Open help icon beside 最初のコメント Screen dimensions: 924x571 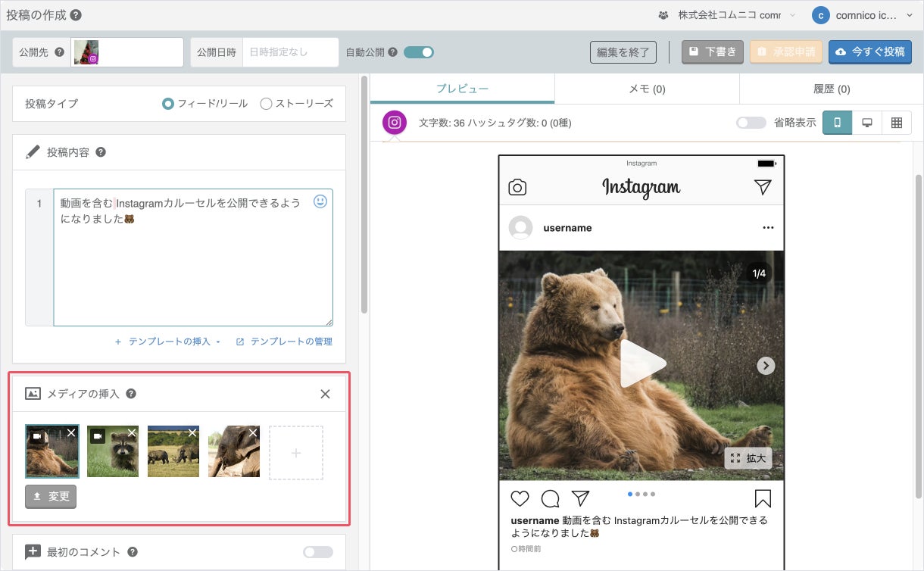pos(133,552)
